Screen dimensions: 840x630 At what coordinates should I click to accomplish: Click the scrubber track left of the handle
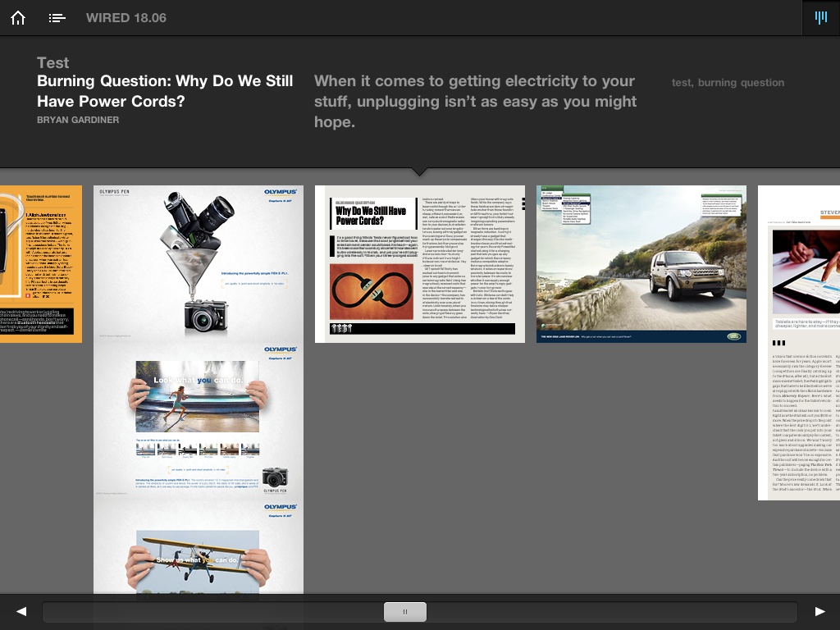[212, 611]
